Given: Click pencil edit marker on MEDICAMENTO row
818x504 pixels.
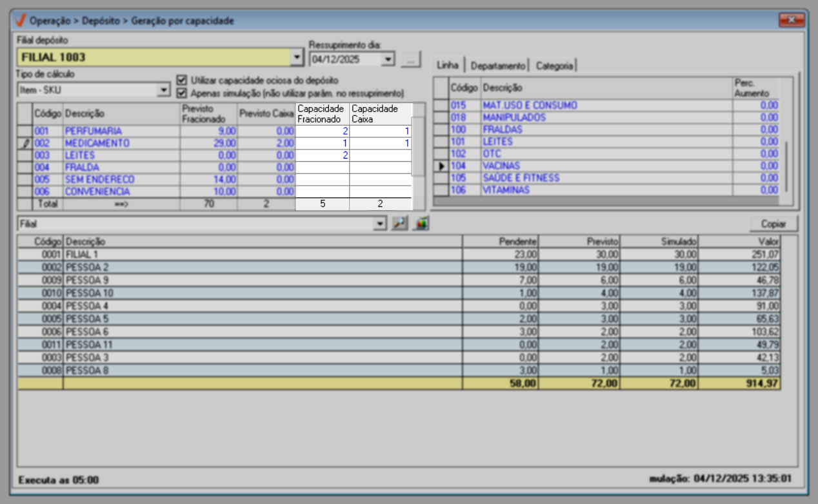Looking at the screenshot, I should (25, 143).
